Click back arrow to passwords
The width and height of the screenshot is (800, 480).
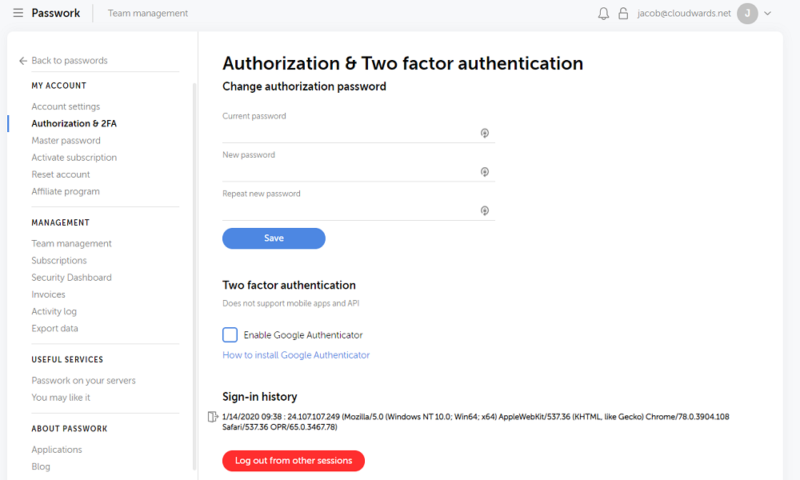tap(23, 61)
